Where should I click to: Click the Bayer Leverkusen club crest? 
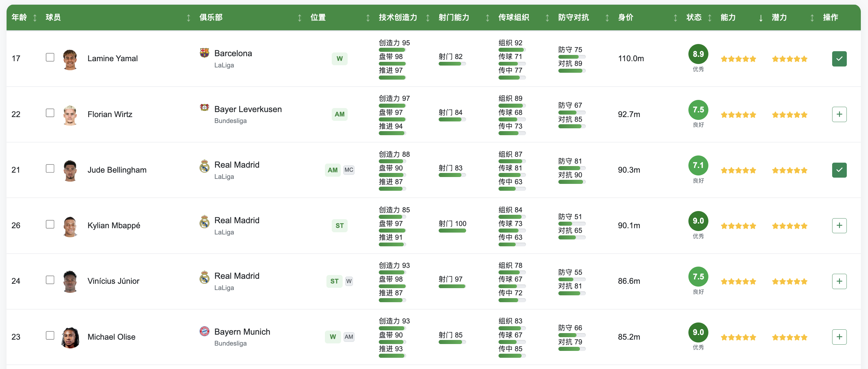pyautogui.click(x=204, y=108)
